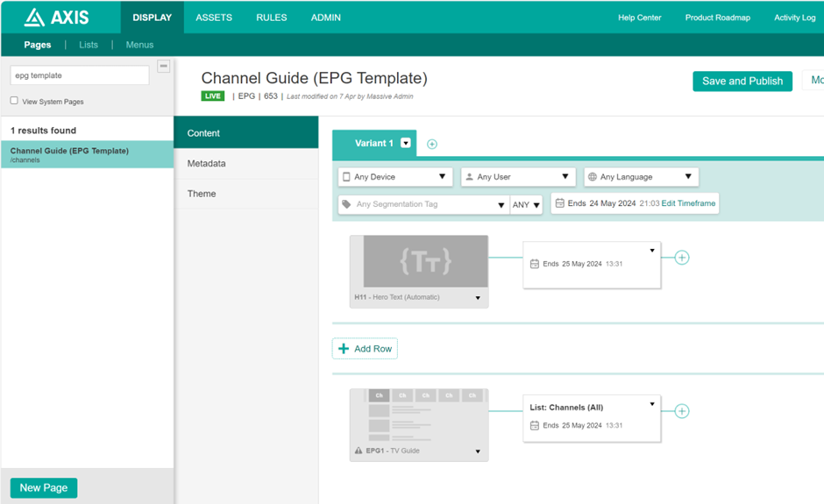Screen dimensions: 824x504
Task: Click the Add Row button
Action: point(365,349)
